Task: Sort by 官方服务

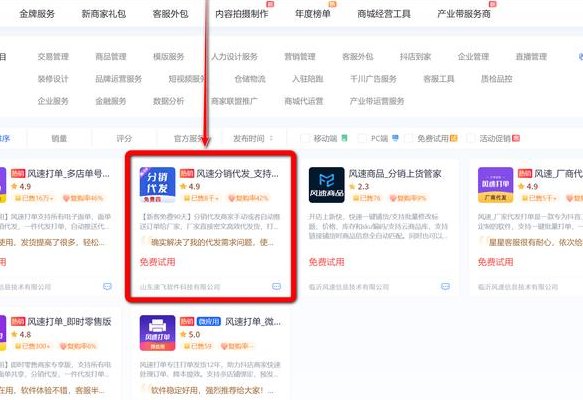Action: click(190, 138)
